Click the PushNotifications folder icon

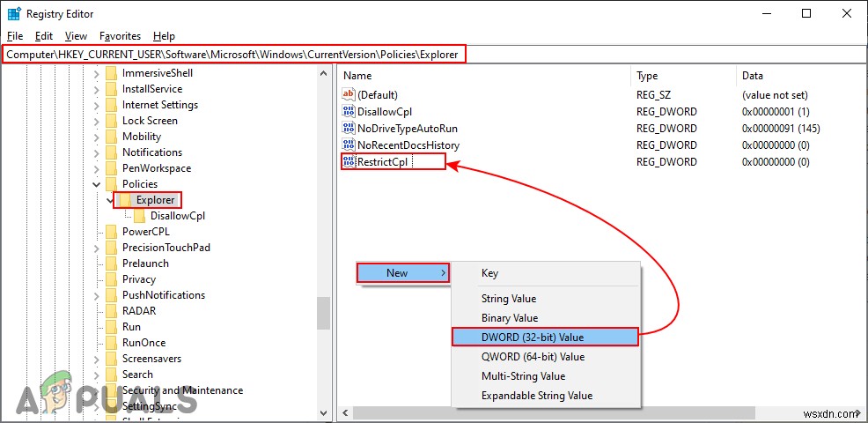[111, 295]
